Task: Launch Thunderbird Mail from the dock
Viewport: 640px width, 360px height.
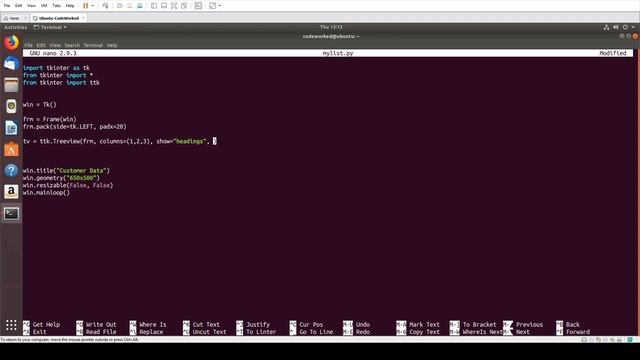Action: 11,64
